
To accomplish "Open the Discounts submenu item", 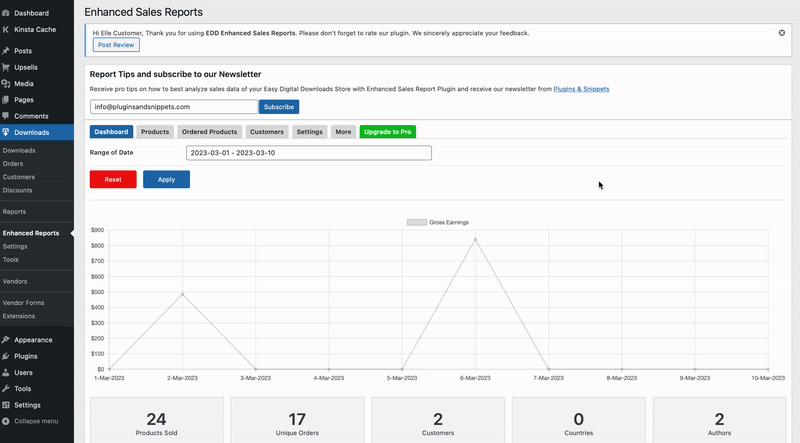I will click(17, 190).
